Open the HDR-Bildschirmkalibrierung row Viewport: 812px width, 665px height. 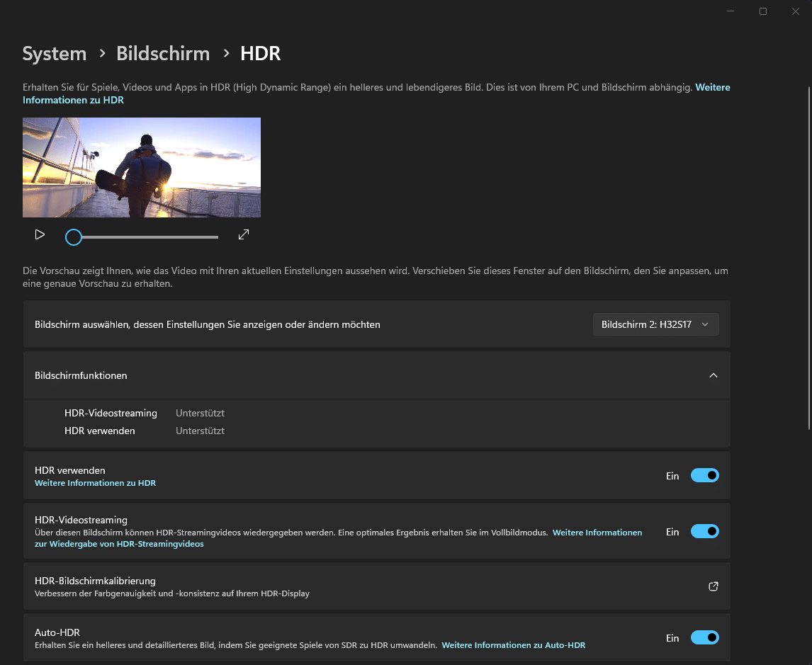click(354, 586)
